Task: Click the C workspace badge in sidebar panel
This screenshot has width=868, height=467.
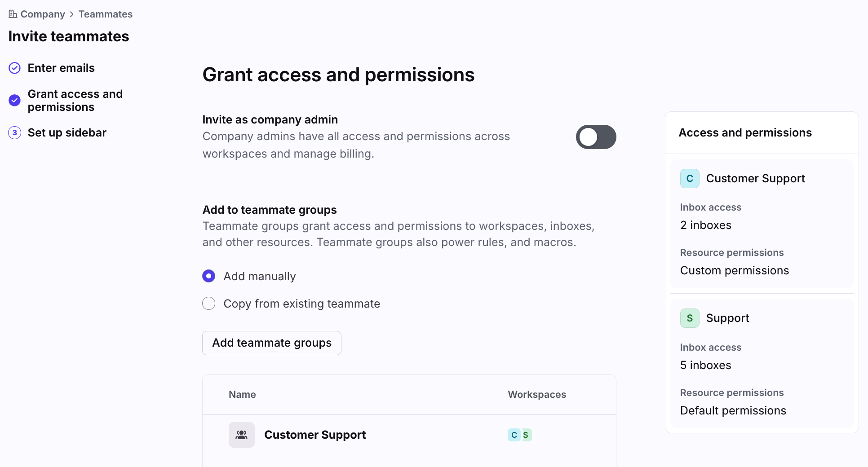Action: (690, 179)
